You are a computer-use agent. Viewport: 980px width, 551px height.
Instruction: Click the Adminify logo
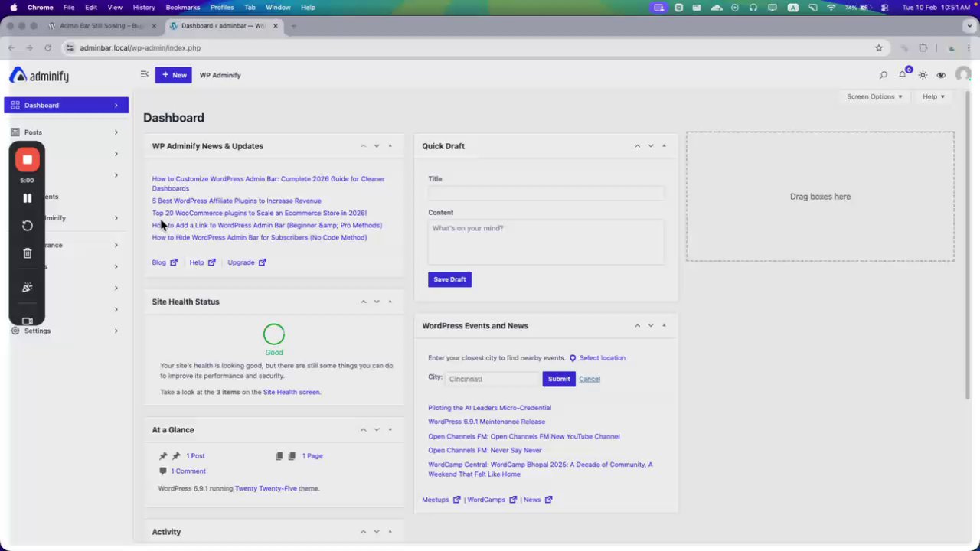pos(39,75)
